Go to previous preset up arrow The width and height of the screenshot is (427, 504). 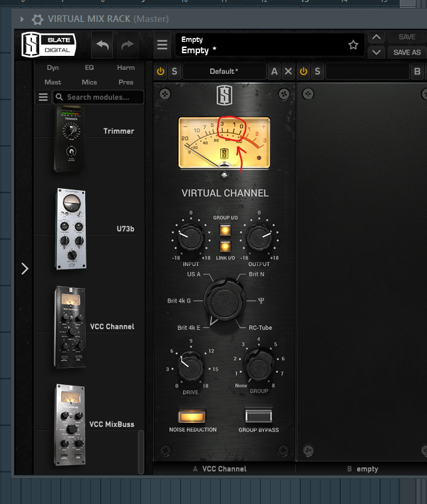pyautogui.click(x=376, y=37)
